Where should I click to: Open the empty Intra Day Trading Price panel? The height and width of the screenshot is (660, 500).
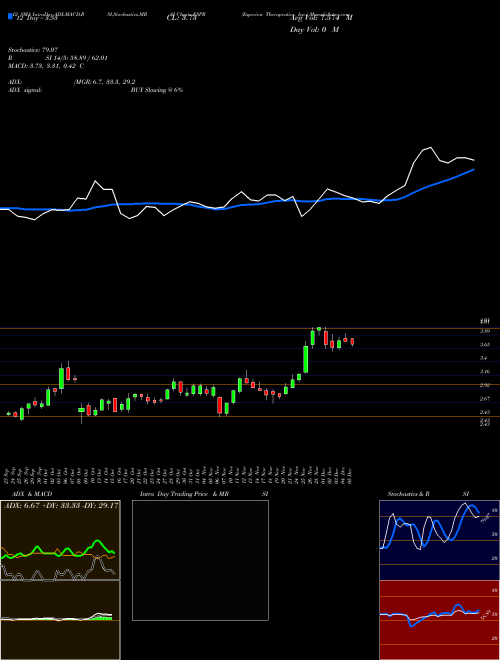tap(200, 560)
